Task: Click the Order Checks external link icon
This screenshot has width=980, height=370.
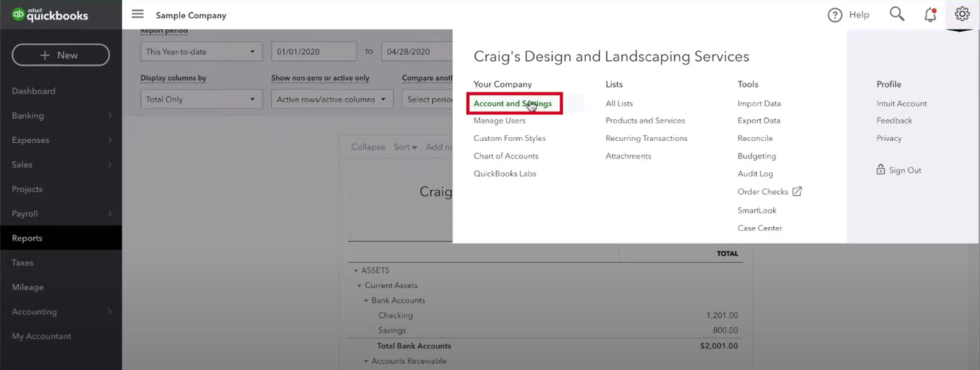Action: [x=797, y=191]
